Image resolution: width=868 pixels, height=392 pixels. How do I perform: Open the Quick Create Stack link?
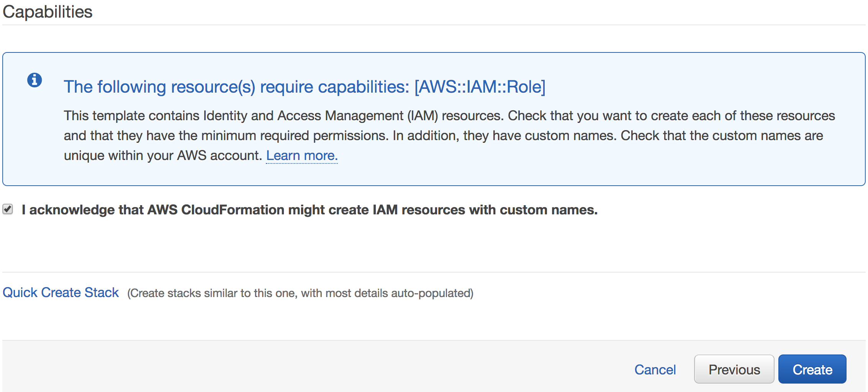tap(61, 292)
